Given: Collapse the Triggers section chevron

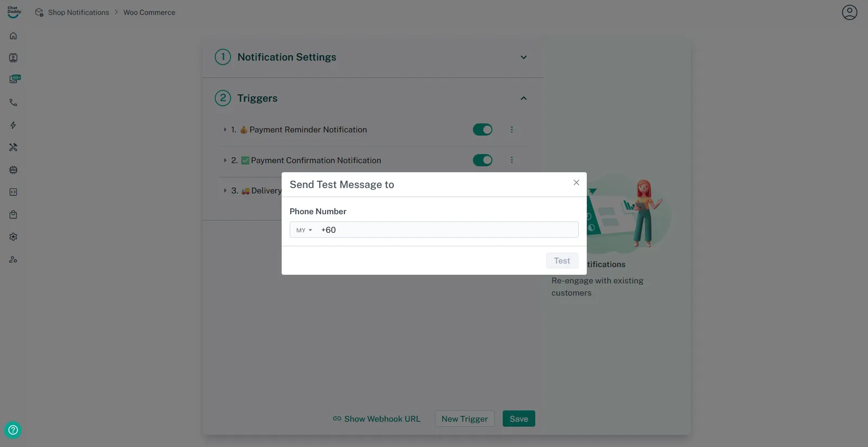Looking at the screenshot, I should tap(524, 98).
